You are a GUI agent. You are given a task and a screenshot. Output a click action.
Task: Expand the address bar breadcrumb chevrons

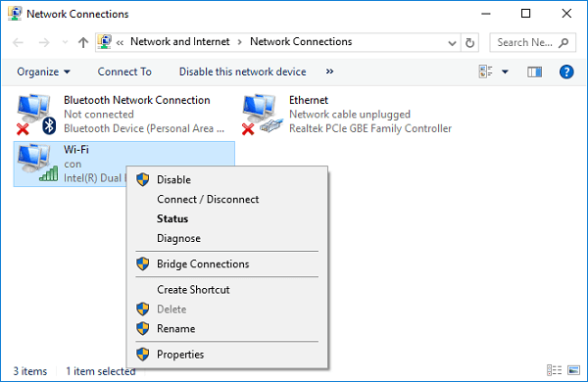[120, 43]
